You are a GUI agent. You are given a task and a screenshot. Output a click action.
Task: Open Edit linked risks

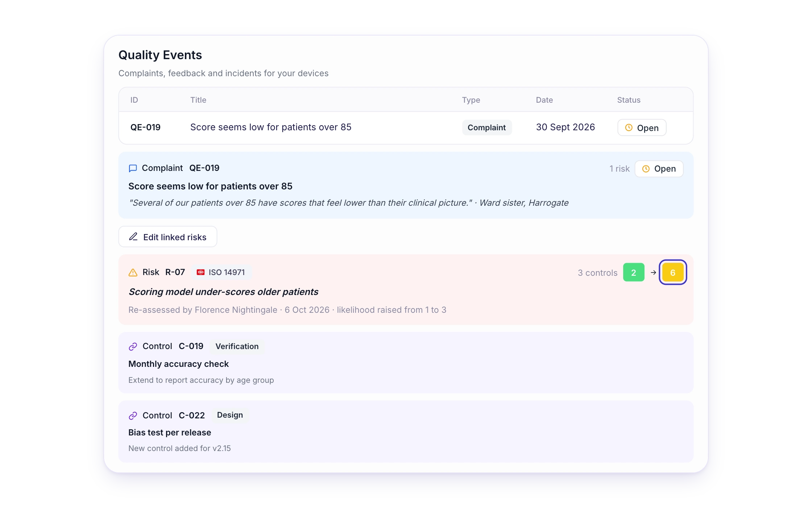pyautogui.click(x=168, y=237)
